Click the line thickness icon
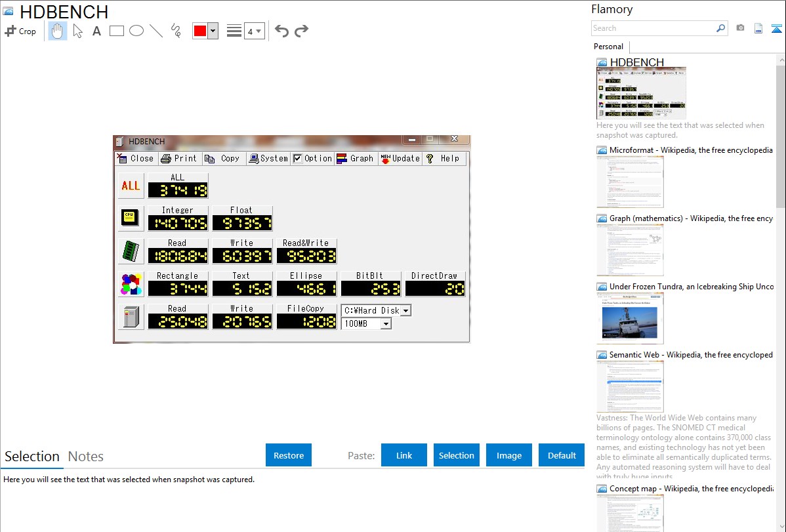The width and height of the screenshot is (786, 532). pos(234,31)
